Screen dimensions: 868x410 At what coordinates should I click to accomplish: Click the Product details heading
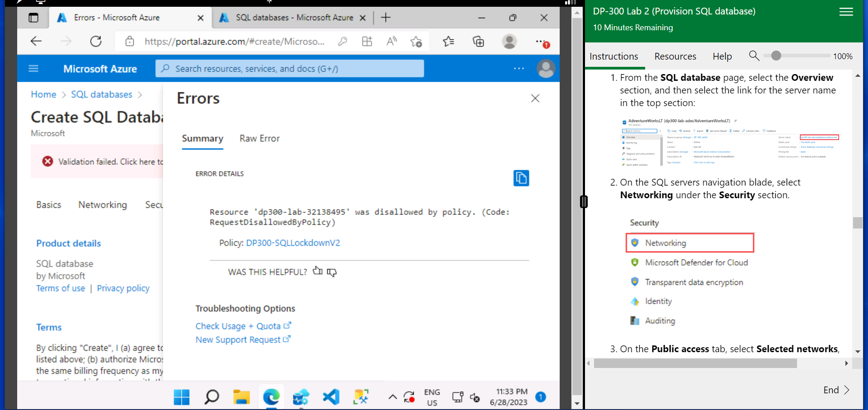click(69, 243)
